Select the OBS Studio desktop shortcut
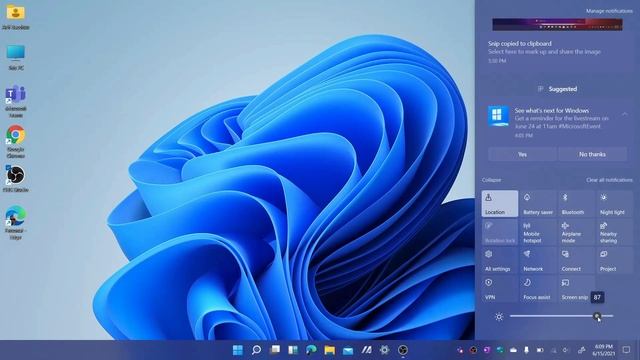Screen dimensions: 640x360 point(16,179)
